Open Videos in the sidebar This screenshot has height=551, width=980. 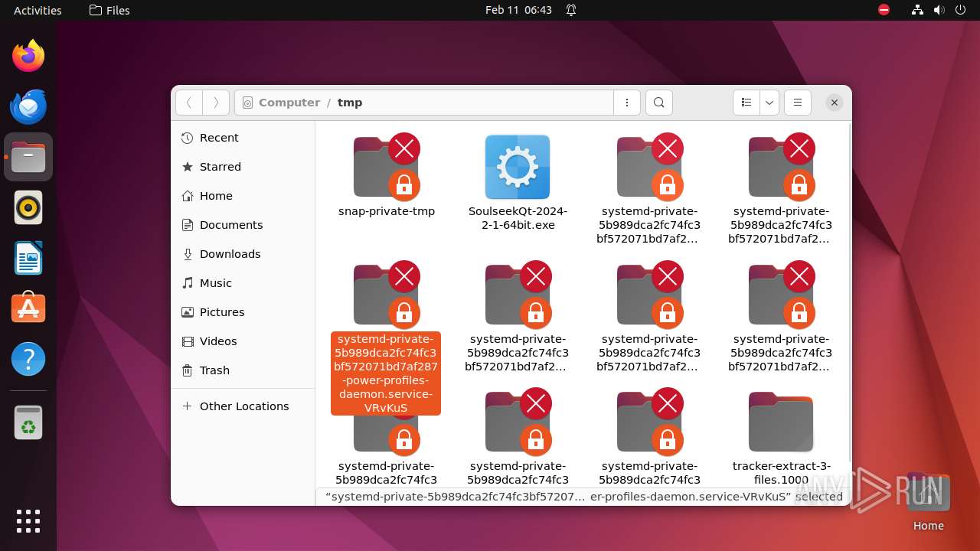243,341
